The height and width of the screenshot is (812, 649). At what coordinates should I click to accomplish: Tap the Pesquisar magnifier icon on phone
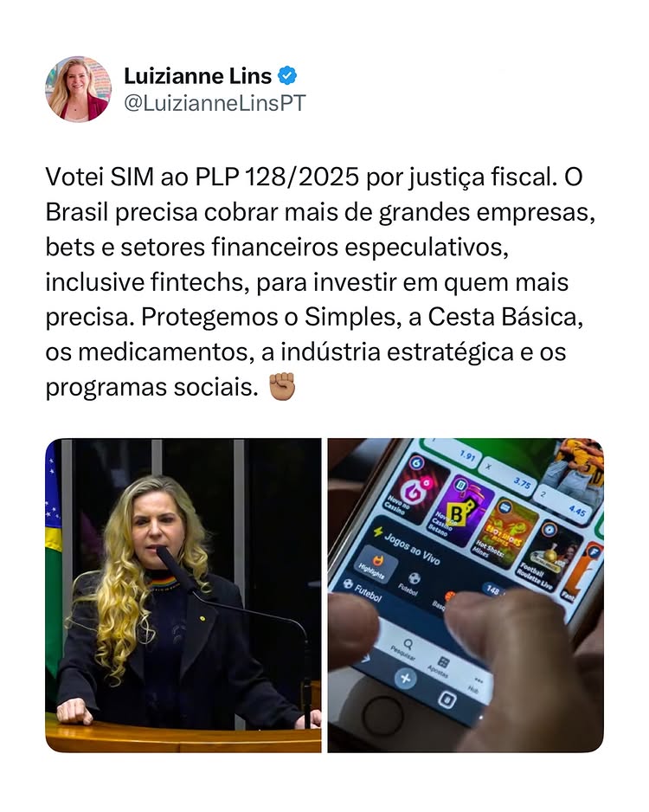tap(408, 644)
